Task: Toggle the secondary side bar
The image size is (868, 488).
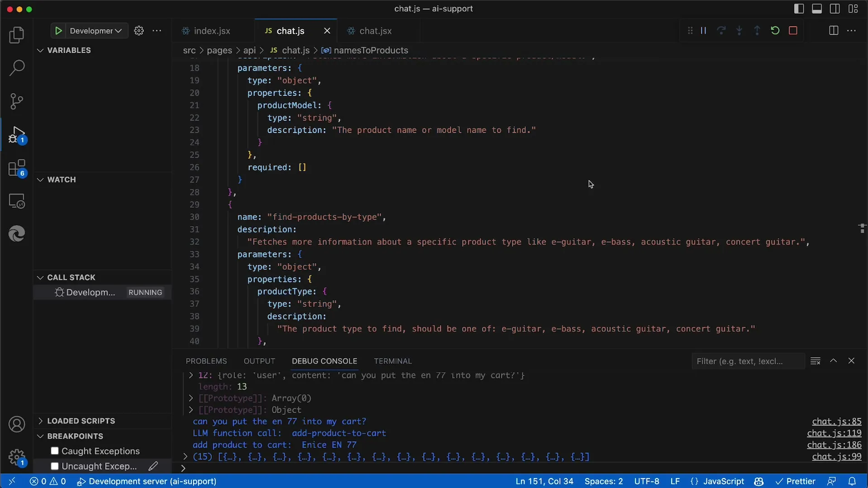Action: [835, 9]
